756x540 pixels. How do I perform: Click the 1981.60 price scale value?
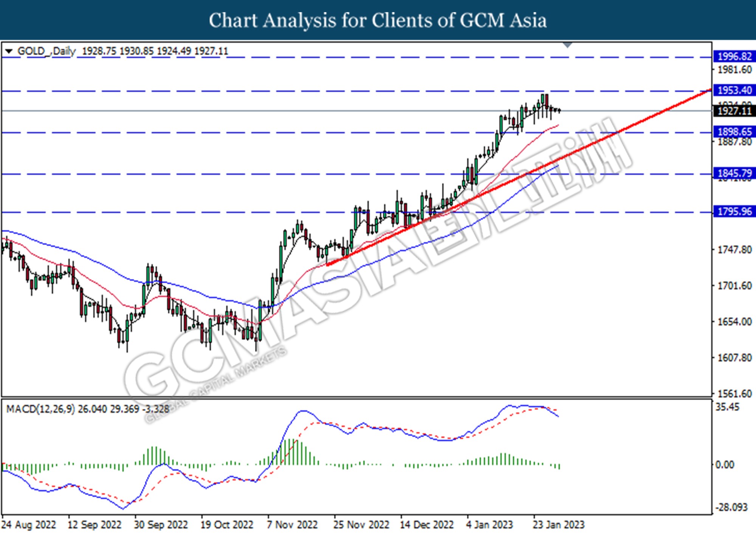[735, 70]
